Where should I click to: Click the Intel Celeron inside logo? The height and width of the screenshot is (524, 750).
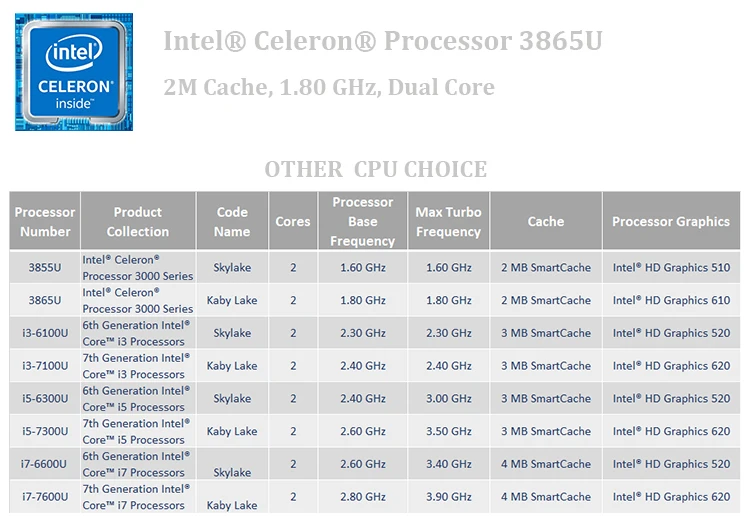tap(74, 72)
